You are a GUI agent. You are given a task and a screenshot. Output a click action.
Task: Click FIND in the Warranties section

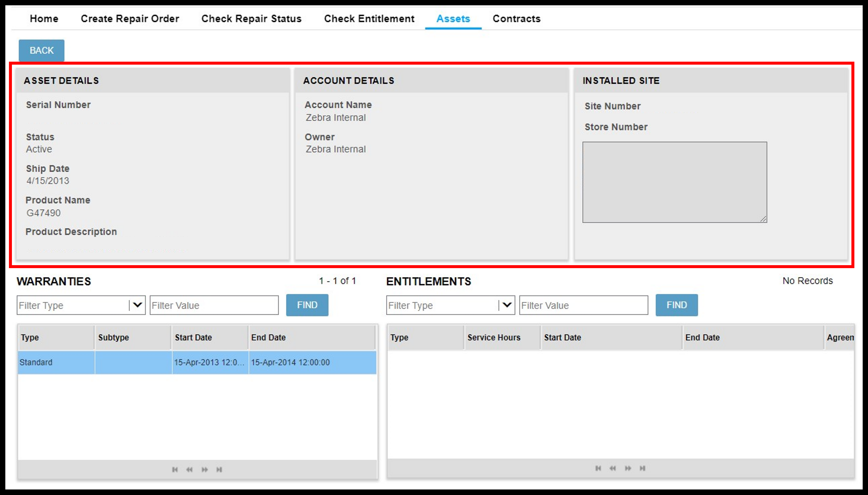pos(307,305)
